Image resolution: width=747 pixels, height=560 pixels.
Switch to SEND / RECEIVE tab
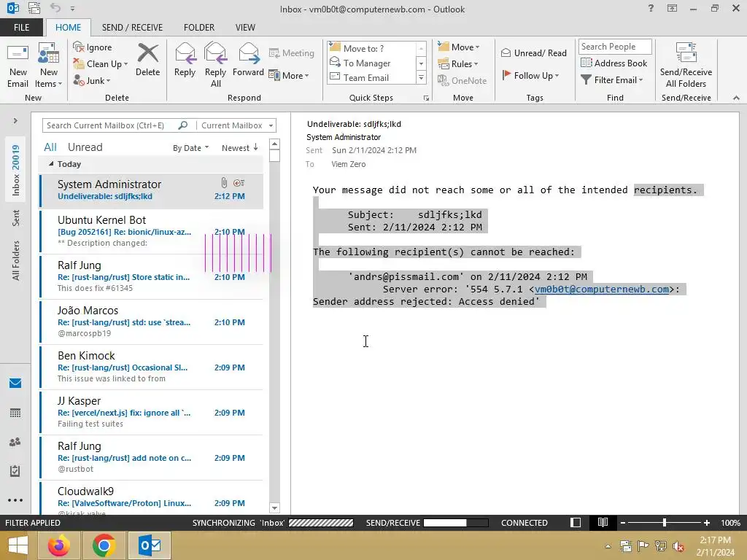coord(133,27)
